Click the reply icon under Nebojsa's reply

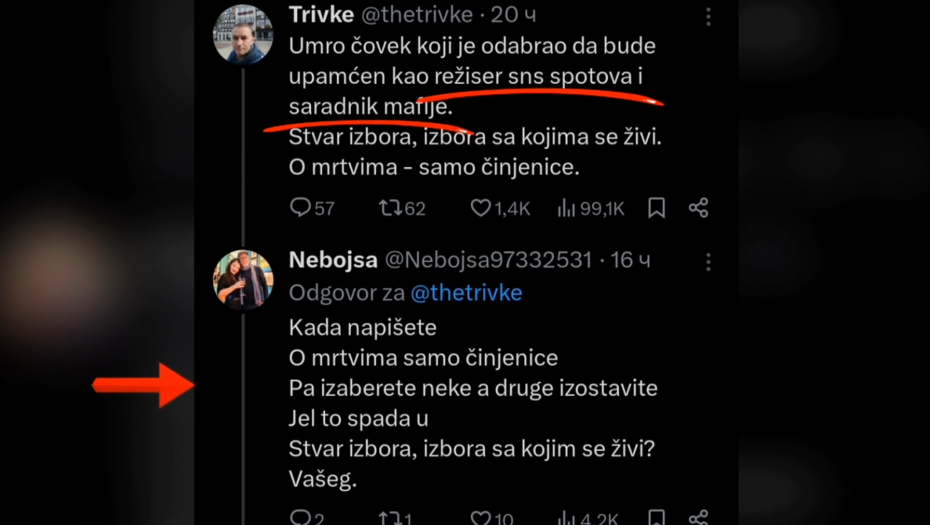[x=300, y=518]
